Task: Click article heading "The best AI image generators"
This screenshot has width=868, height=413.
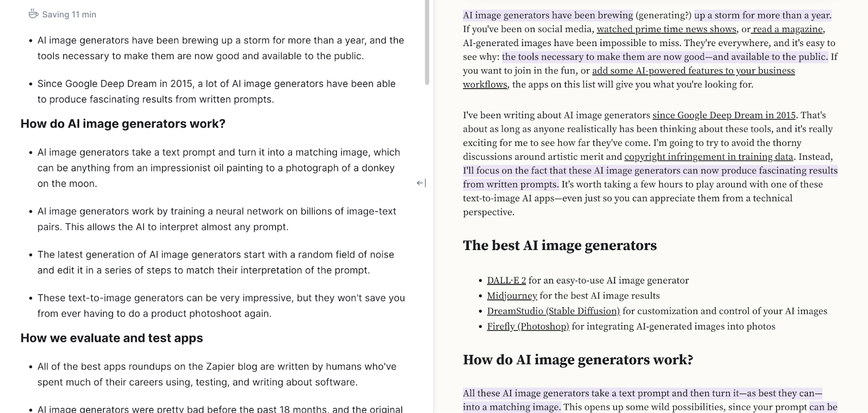Action: coord(560,246)
